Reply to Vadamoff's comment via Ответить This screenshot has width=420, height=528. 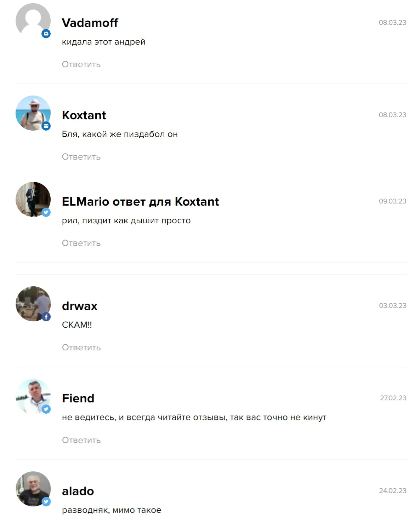click(81, 64)
